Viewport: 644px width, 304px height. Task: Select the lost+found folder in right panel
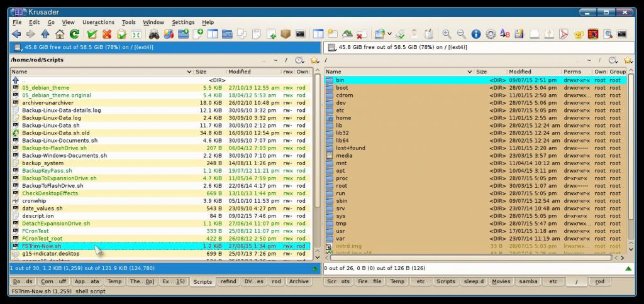pyautogui.click(x=350, y=148)
